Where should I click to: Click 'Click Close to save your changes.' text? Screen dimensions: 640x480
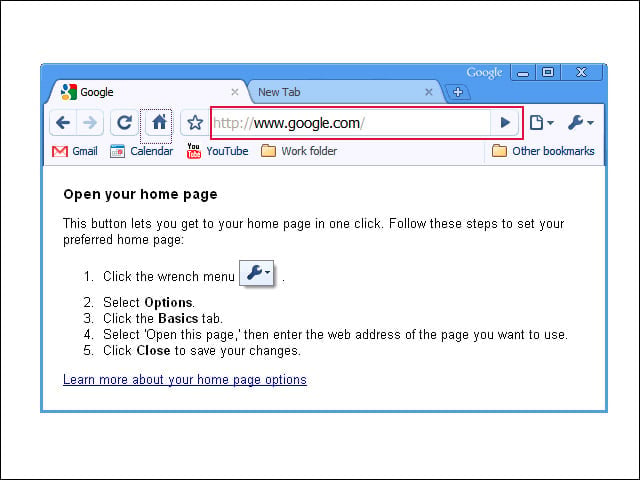pos(202,351)
